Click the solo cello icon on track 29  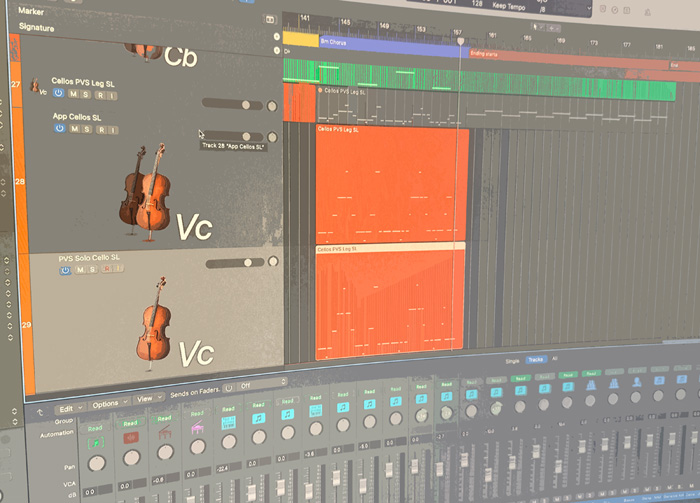coord(153,323)
